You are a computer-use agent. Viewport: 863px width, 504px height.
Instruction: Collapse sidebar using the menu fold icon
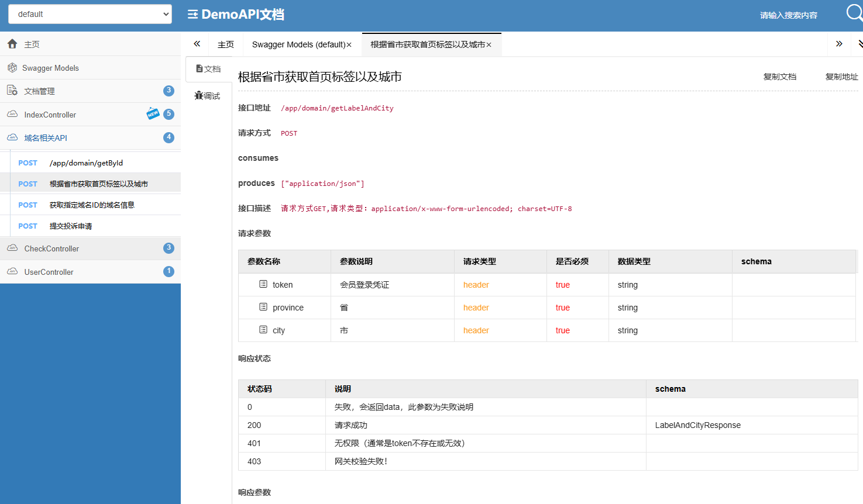192,15
